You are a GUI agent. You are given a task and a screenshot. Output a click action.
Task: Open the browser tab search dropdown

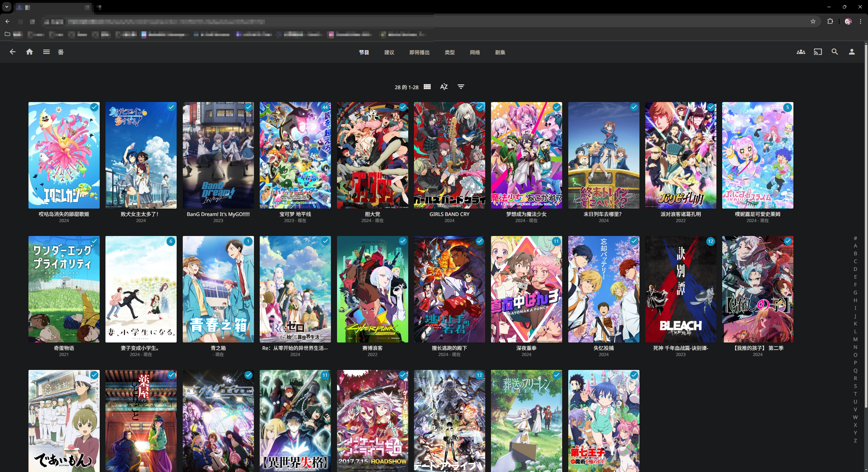[6, 6]
